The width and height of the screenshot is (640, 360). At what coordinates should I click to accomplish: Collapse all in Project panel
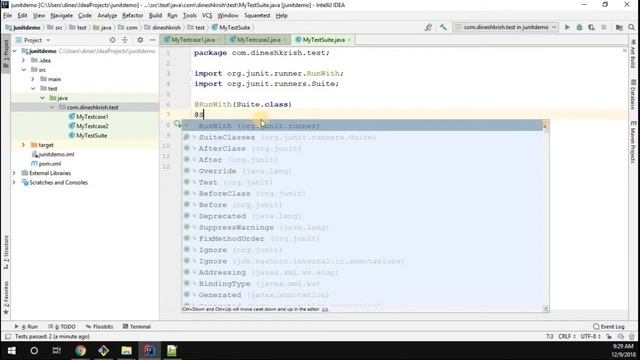tap(125, 40)
